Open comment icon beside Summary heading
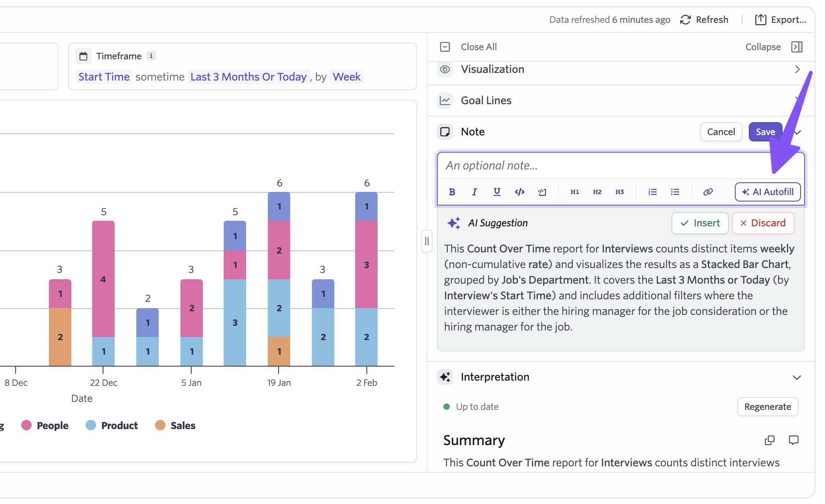 tap(793, 440)
